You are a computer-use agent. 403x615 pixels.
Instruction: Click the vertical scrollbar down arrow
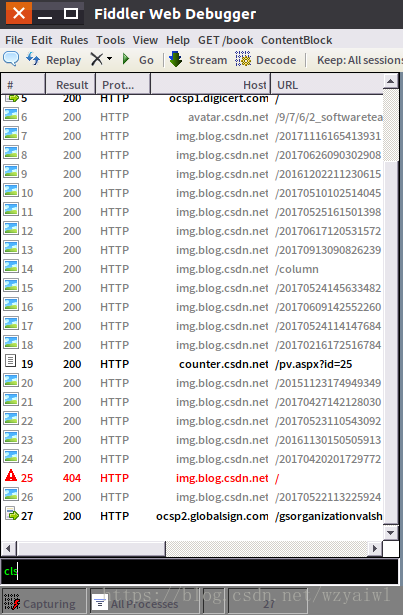tap(390, 533)
